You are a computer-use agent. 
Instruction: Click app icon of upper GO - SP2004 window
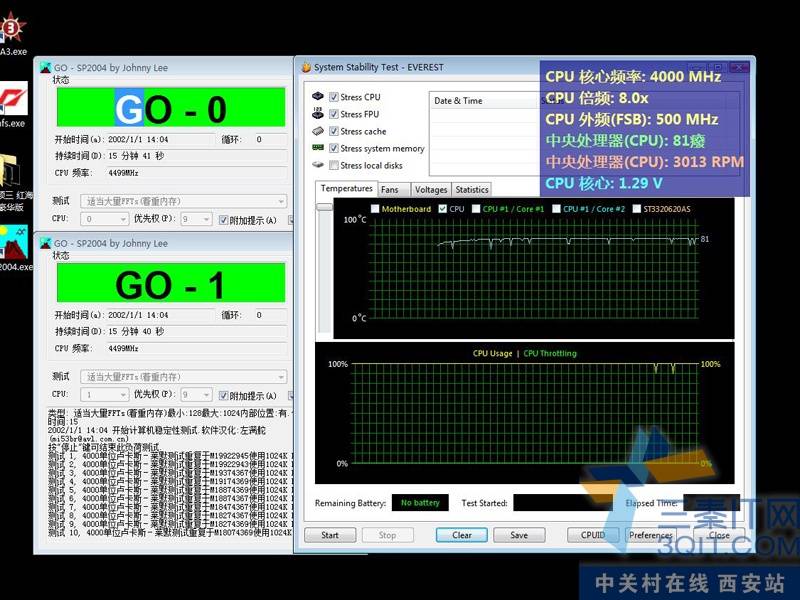click(x=45, y=67)
